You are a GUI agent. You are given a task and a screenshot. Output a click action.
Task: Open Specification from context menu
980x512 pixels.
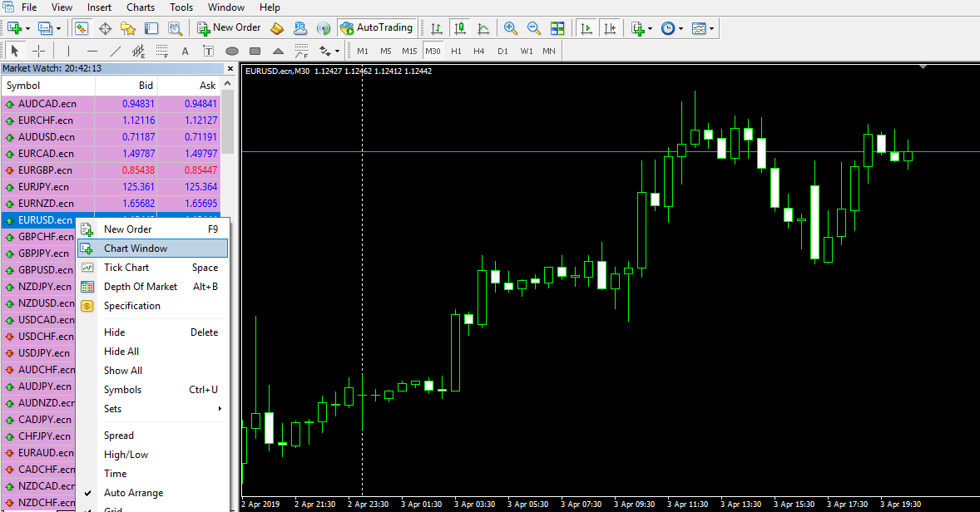152,306
